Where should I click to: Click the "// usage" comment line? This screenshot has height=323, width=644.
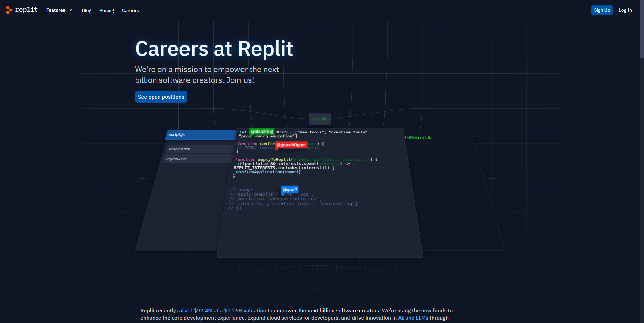tap(241, 190)
